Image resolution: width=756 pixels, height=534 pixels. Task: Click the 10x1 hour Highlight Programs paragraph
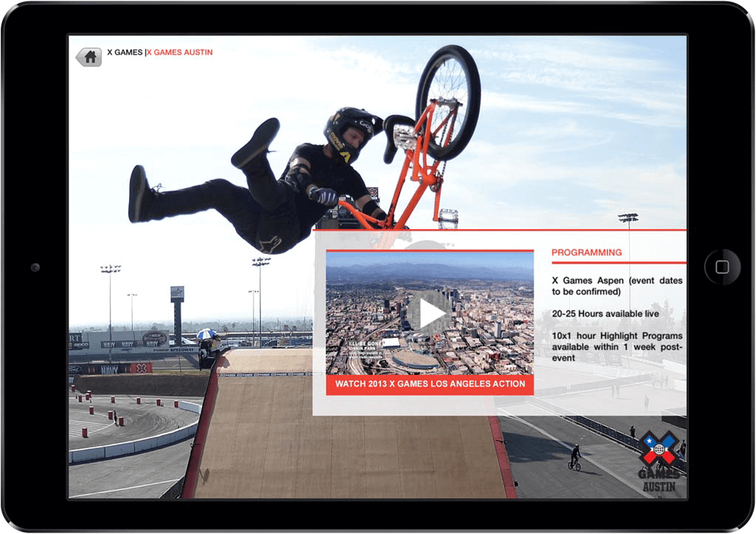617,346
